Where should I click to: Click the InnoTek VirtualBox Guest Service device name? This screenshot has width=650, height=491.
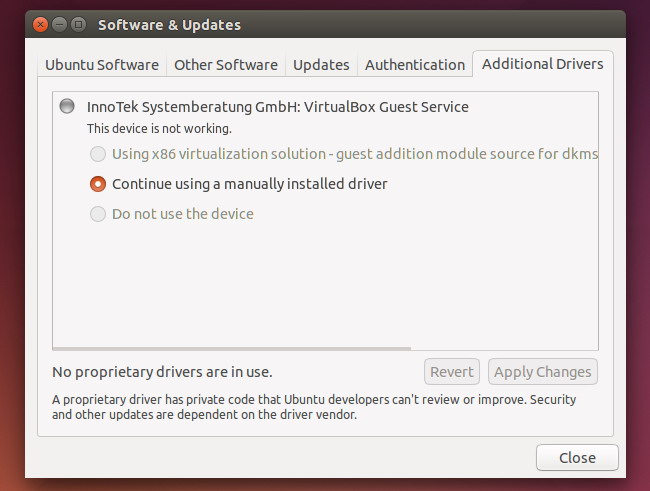[x=278, y=107]
